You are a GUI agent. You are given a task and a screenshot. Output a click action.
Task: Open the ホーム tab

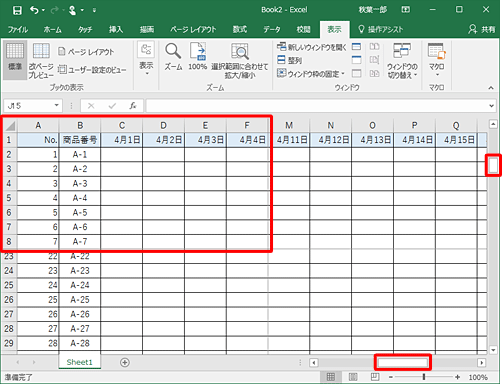52,29
